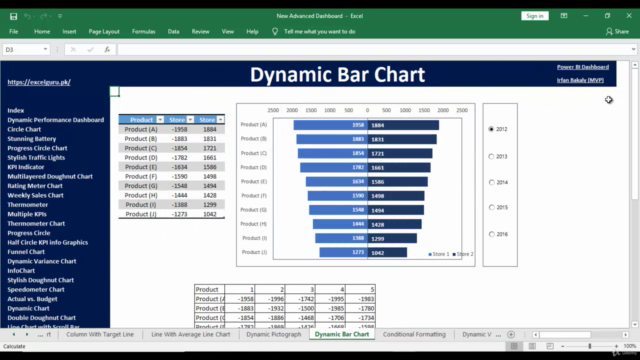Go to Stylish Traffic Lights index link

[36, 158]
